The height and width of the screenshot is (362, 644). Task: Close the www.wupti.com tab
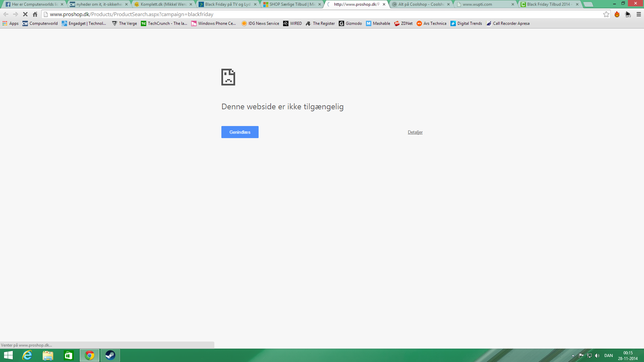click(x=513, y=4)
